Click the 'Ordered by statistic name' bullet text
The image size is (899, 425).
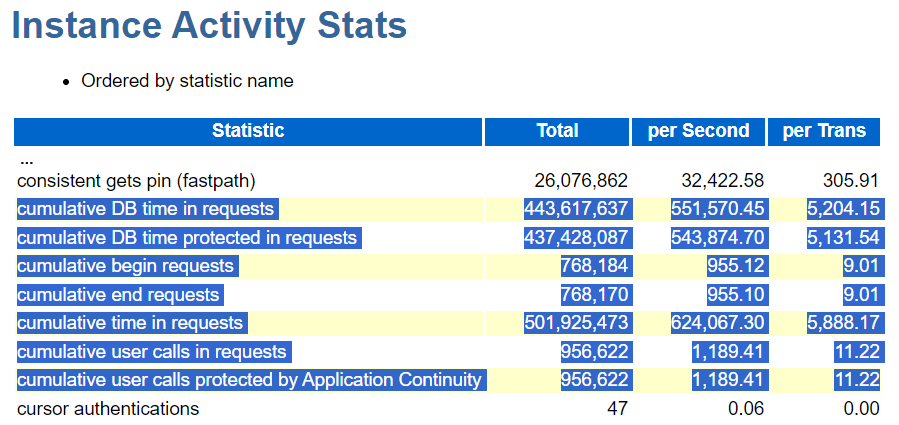pos(187,81)
